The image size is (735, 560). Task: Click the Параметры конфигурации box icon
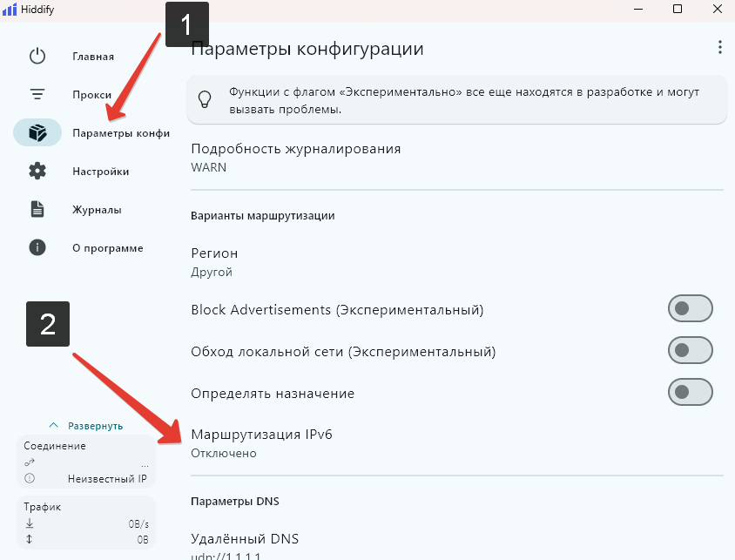37,132
